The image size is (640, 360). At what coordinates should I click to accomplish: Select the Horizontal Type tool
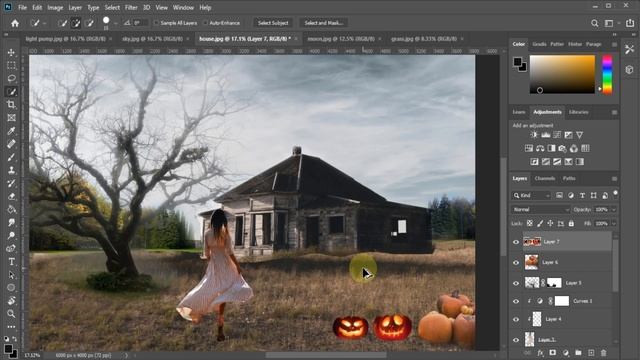(x=11, y=262)
